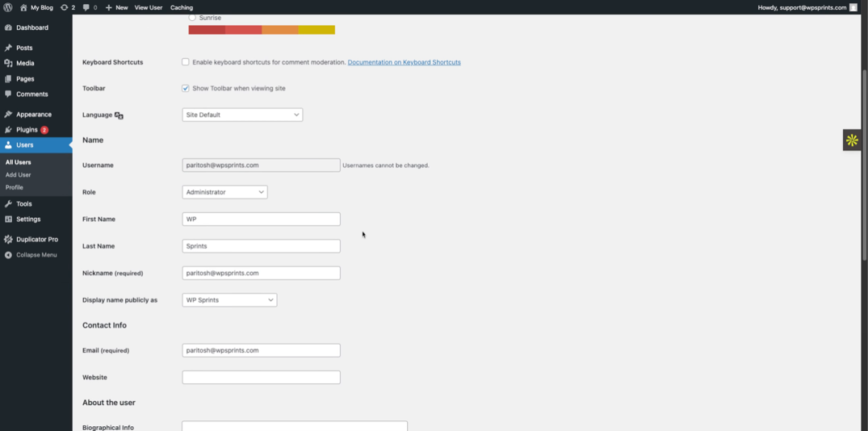The height and width of the screenshot is (431, 868).
Task: Click the user avatar in top right
Action: [x=853, y=7]
